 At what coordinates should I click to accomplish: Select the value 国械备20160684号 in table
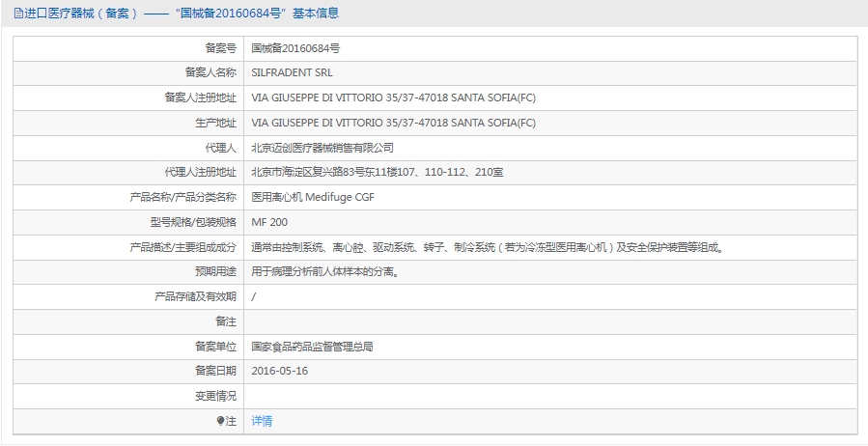[295, 48]
